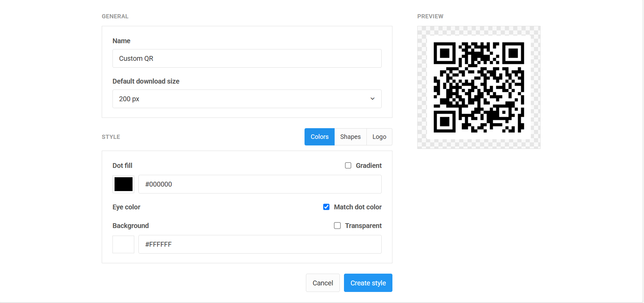This screenshot has width=644, height=303.
Task: Switch to the Shapes tab
Action: coord(350,137)
